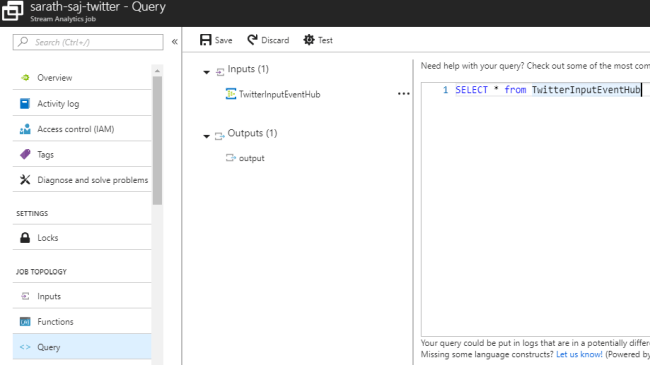Screen dimensions: 650x365
Task: Collapse the sidebar with double chevron
Action: 175,42
